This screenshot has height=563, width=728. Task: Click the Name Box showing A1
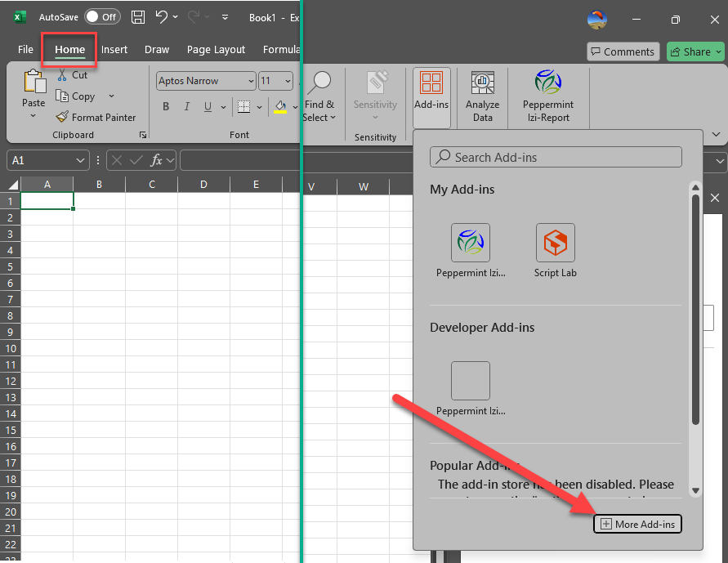pyautogui.click(x=47, y=161)
